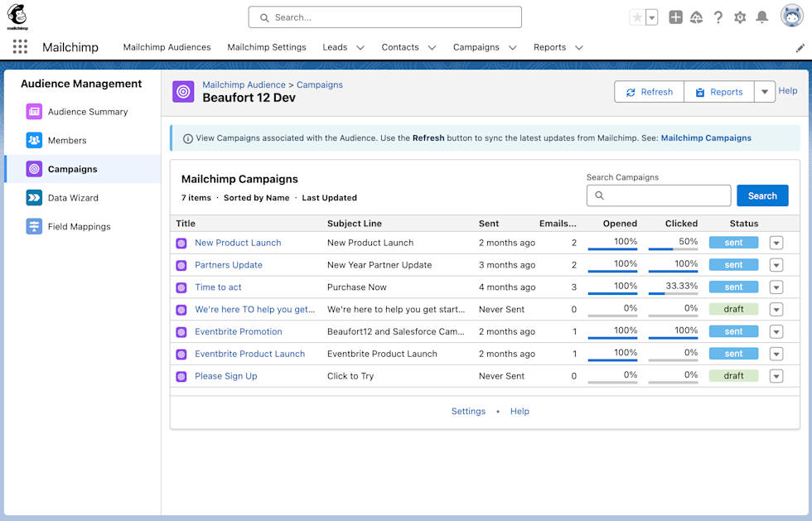
Task: Expand the Reports button dropdown arrow
Action: (764, 91)
